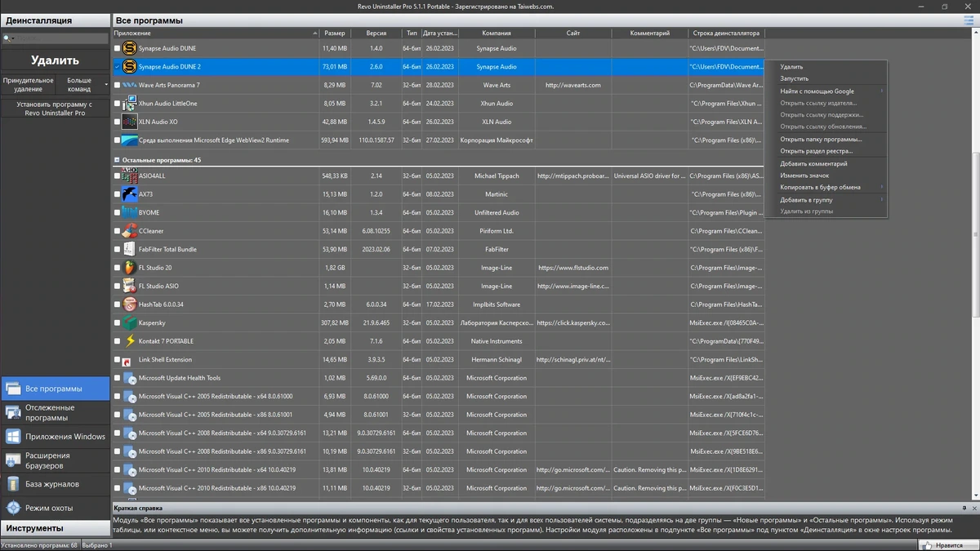Select Открыть раздел реестра in context menu
This screenshot has width=980, height=551.
point(826,151)
